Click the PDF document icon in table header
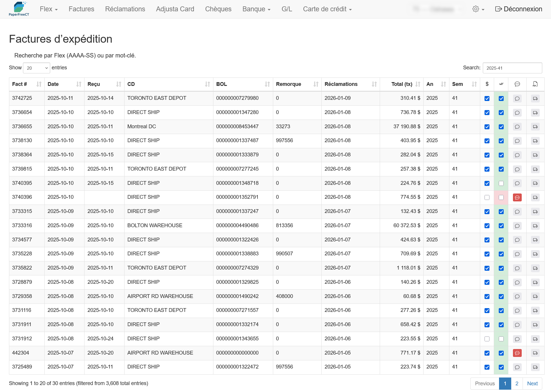This screenshot has width=551, height=392. pos(535,84)
